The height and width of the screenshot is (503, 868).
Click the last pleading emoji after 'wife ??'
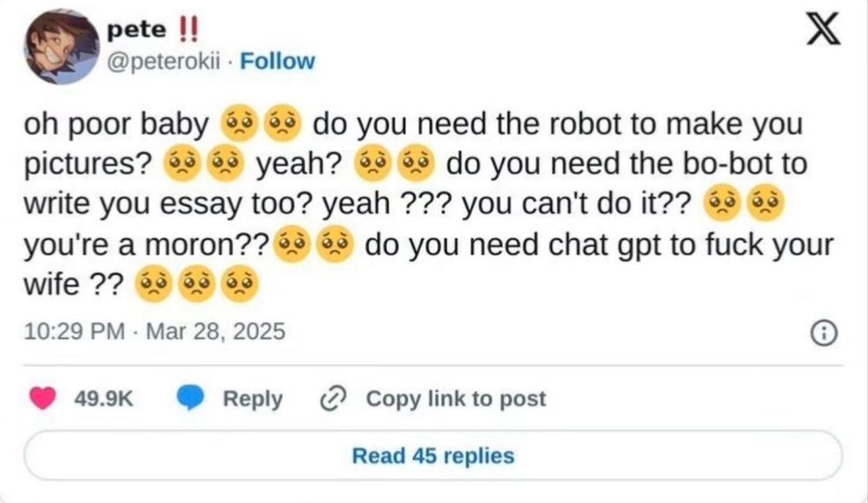(x=240, y=284)
